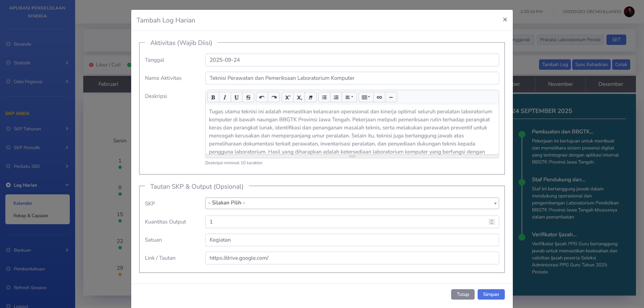Undo the last edit in Deskripsi
Viewport: 644px width, 308px height.
coord(262,97)
